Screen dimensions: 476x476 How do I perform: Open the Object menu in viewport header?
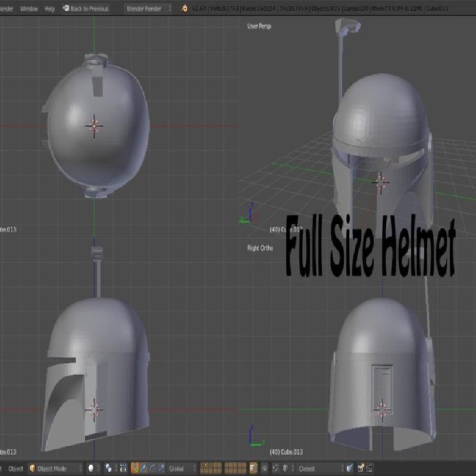[15, 468]
